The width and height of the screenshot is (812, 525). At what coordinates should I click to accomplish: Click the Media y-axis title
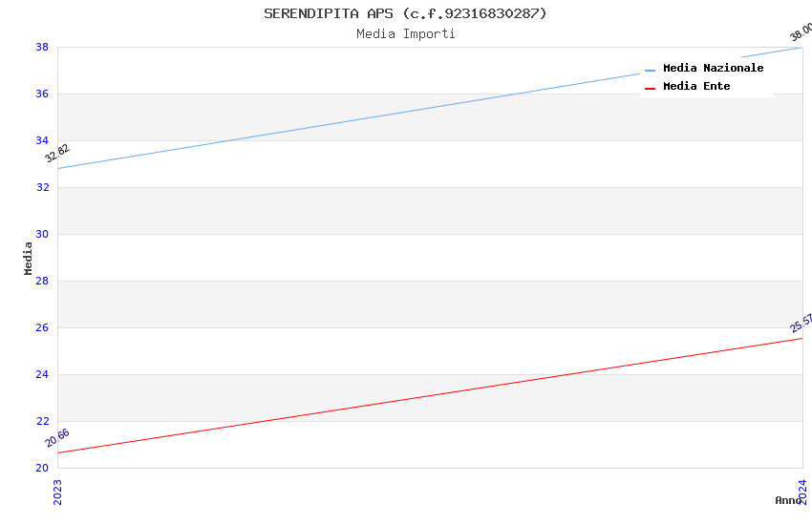coord(29,258)
